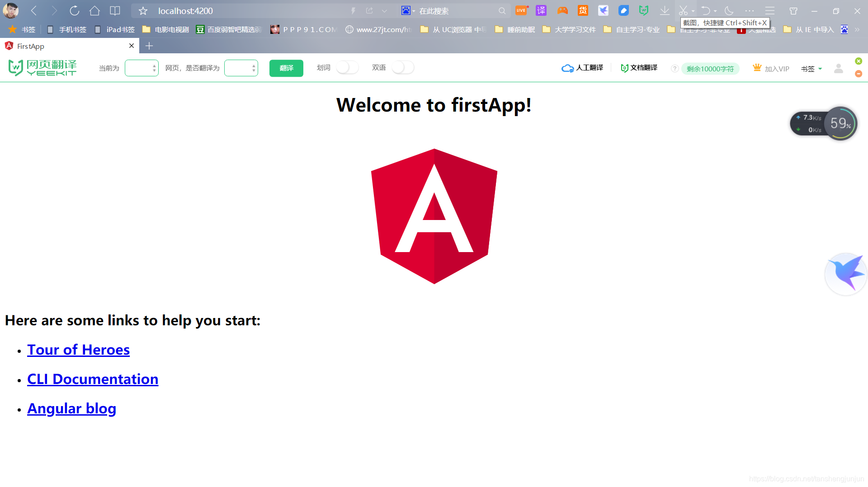Click the lightning speed-mode icon in address bar

tap(353, 11)
